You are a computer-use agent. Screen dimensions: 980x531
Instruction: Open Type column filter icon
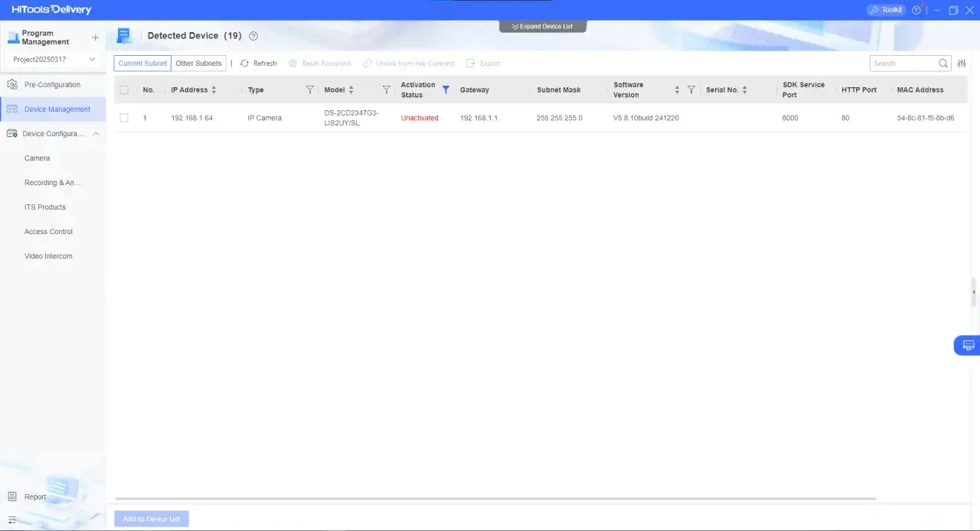pos(310,90)
